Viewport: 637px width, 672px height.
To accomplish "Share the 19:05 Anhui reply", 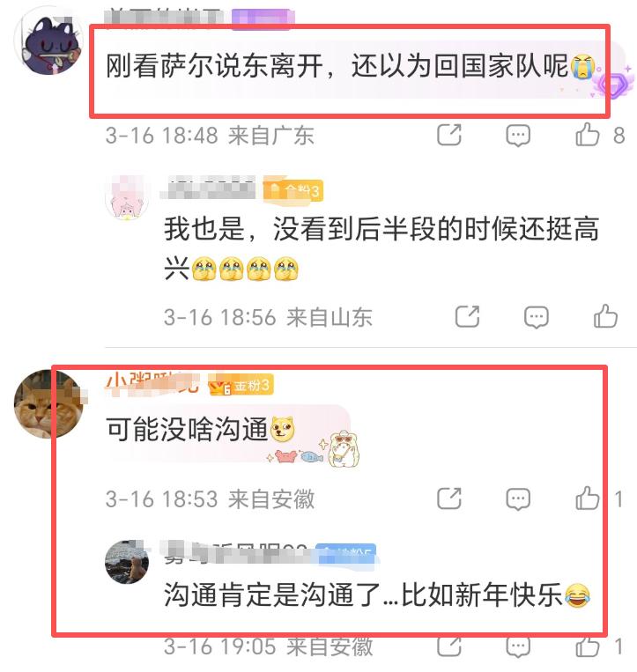I will click(449, 646).
